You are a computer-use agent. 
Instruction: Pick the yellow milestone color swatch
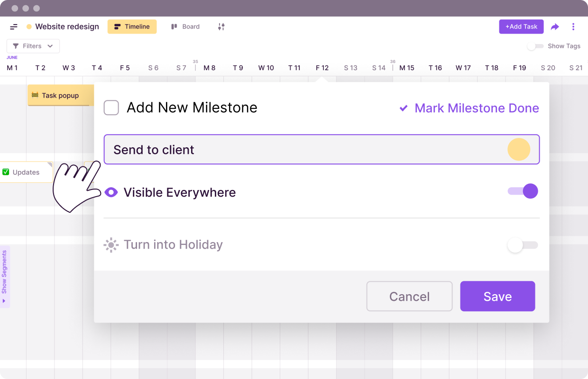[x=519, y=150]
